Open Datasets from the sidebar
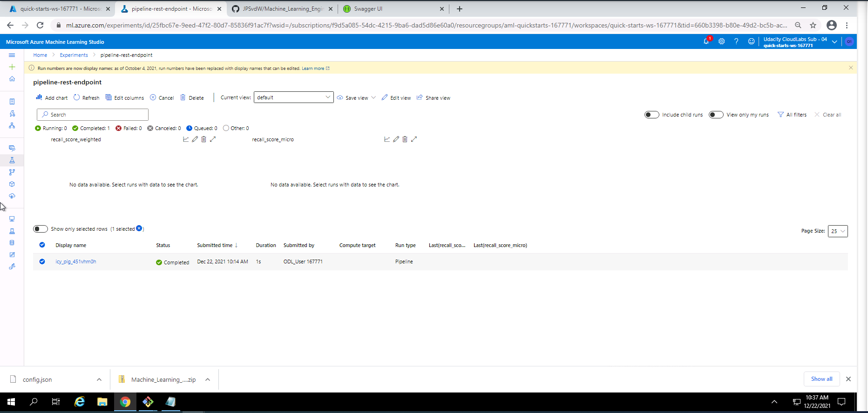Image resolution: width=868 pixels, height=413 pixels. point(12,148)
